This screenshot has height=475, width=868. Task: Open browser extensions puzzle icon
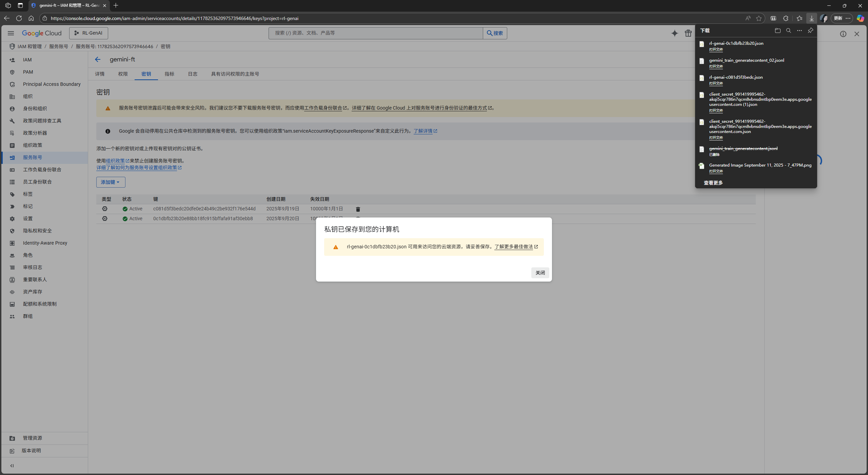click(x=786, y=18)
